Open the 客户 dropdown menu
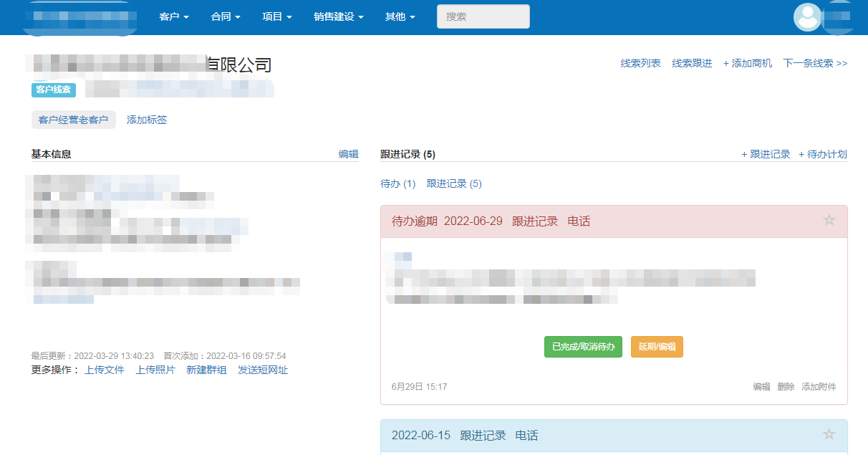This screenshot has width=868, height=455. [x=173, y=16]
